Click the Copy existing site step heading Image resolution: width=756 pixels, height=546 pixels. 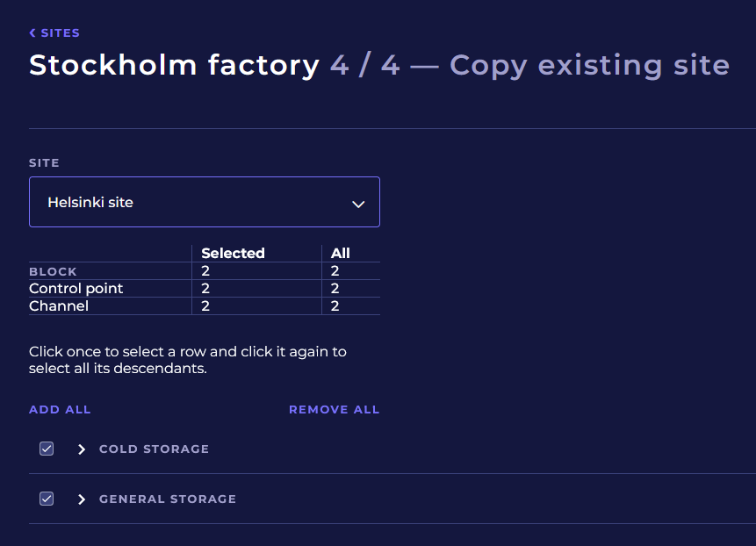[x=589, y=65]
